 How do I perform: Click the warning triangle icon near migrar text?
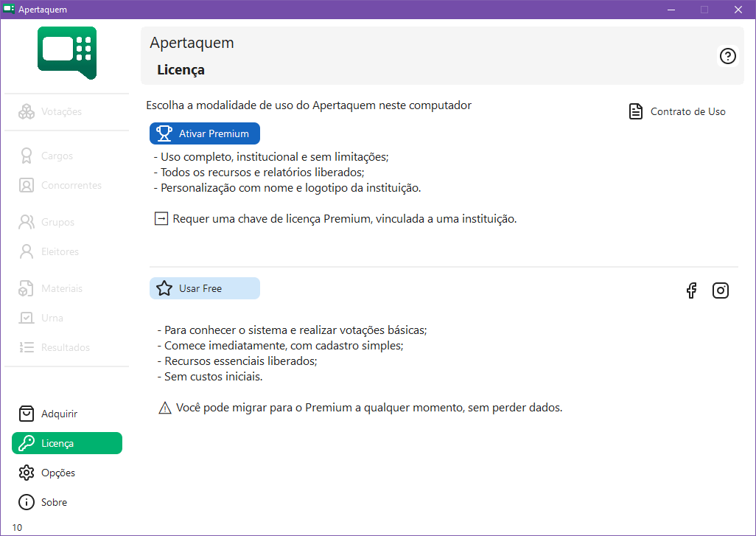165,408
